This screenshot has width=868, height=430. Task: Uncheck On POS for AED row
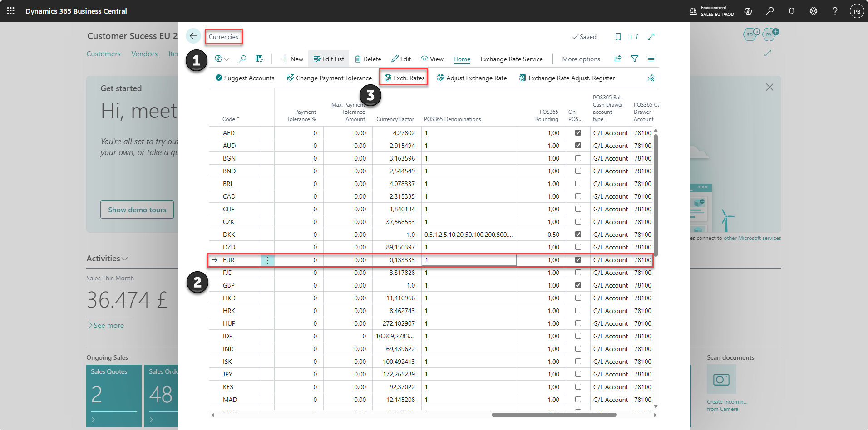(578, 133)
